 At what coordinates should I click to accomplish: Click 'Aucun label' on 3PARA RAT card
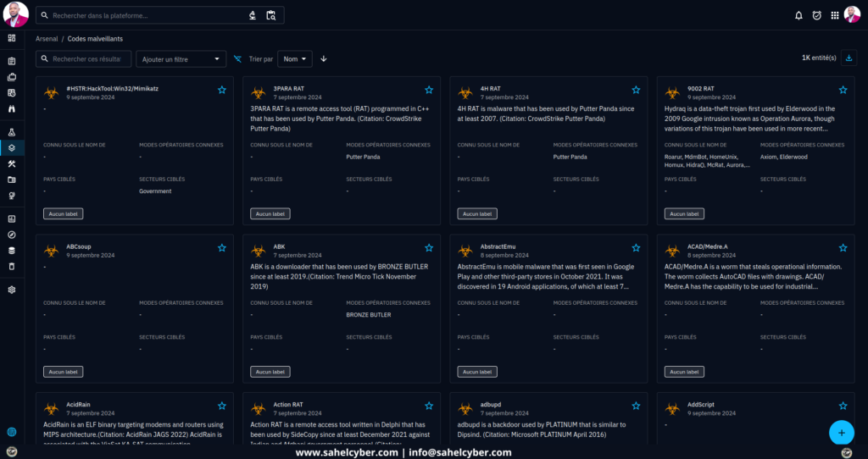click(270, 213)
